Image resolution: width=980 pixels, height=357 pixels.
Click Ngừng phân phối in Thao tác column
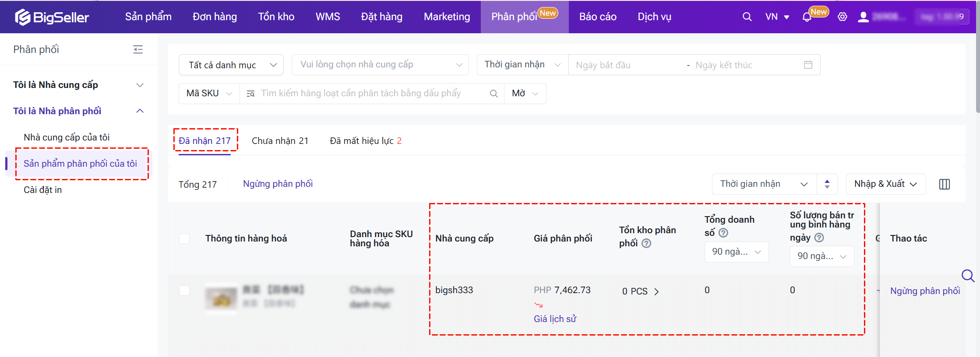pyautogui.click(x=925, y=291)
